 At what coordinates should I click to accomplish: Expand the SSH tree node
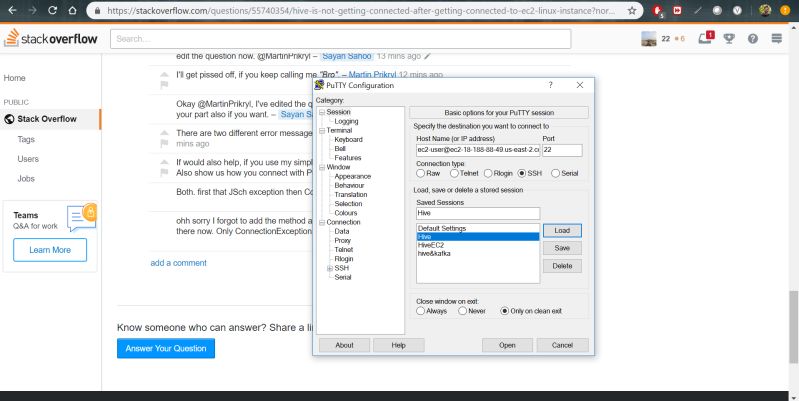tap(330, 268)
